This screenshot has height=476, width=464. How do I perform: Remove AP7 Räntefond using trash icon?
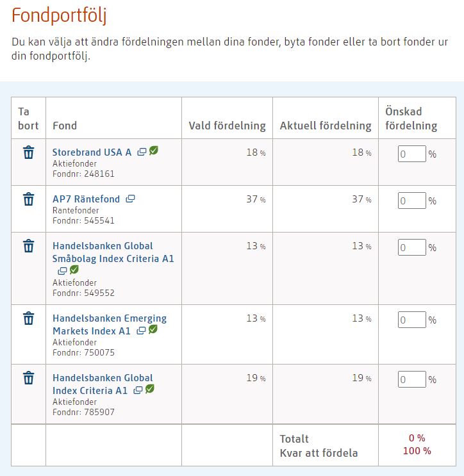pos(28,199)
